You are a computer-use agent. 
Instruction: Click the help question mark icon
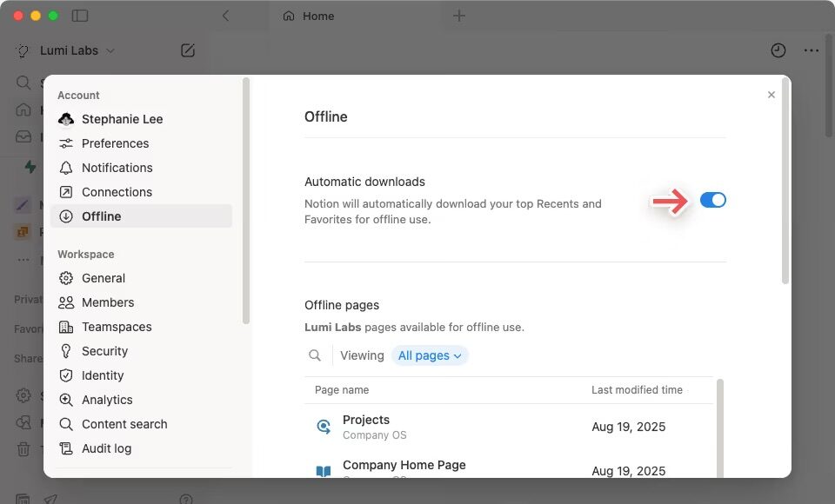[x=186, y=499]
